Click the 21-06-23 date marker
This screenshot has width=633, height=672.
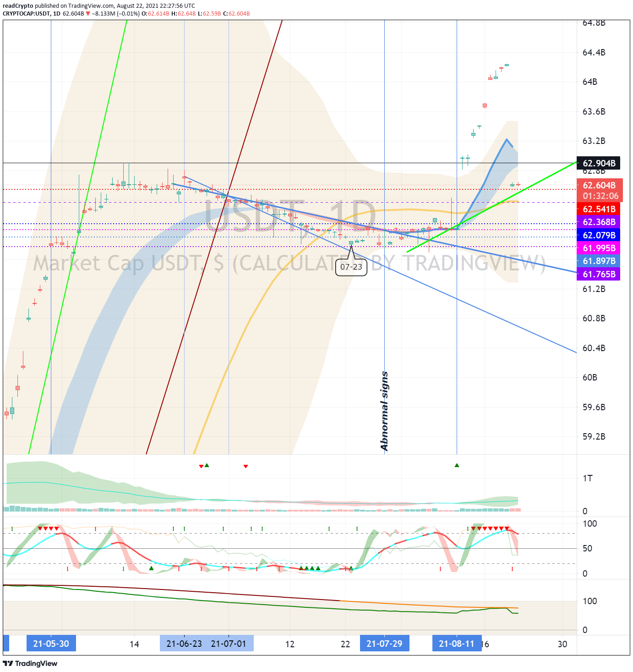click(184, 644)
